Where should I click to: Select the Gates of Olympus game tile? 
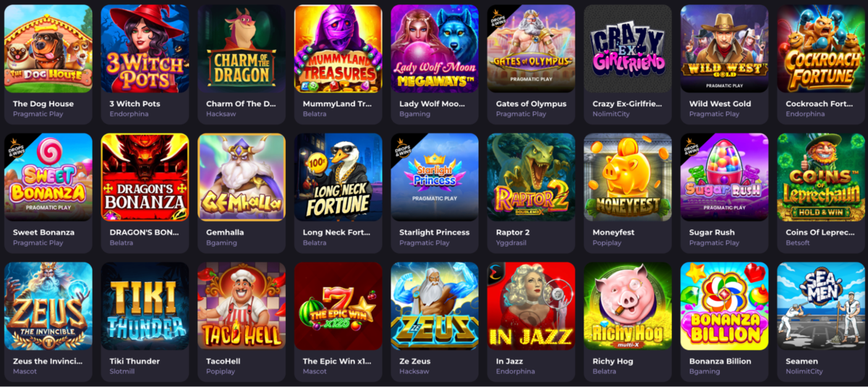[531, 48]
